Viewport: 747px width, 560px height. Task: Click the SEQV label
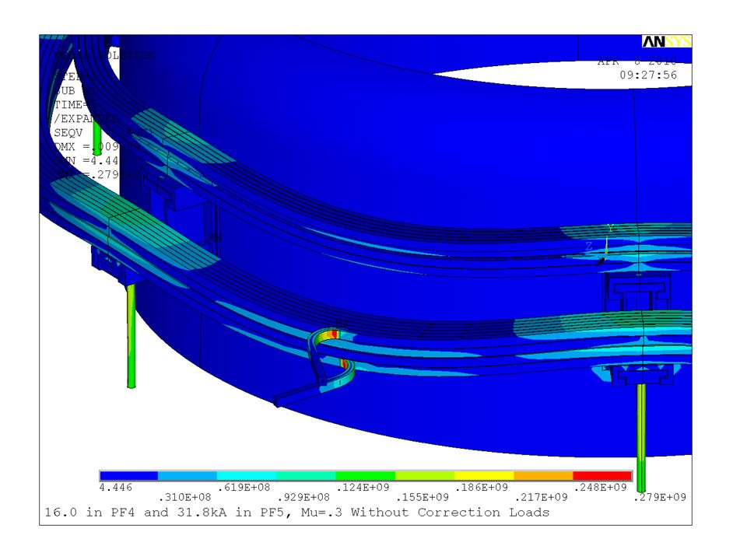point(68,132)
